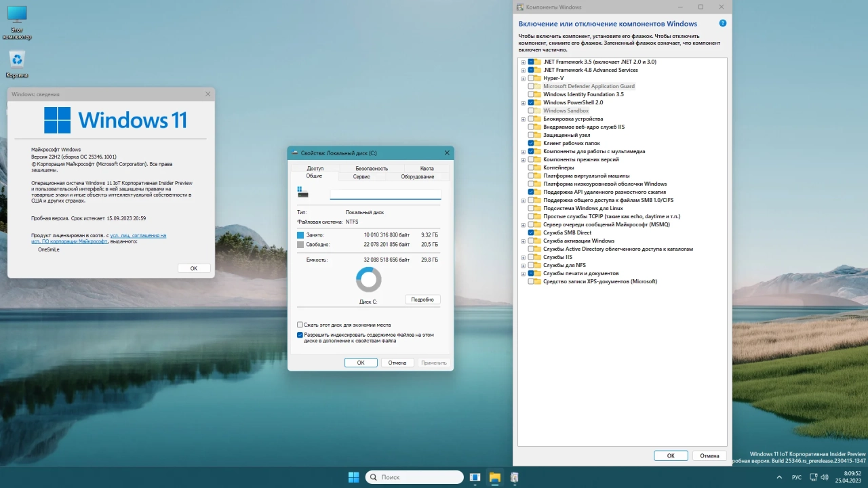The height and width of the screenshot is (488, 868).
Task: Open the Оборудование tab
Action: click(417, 176)
